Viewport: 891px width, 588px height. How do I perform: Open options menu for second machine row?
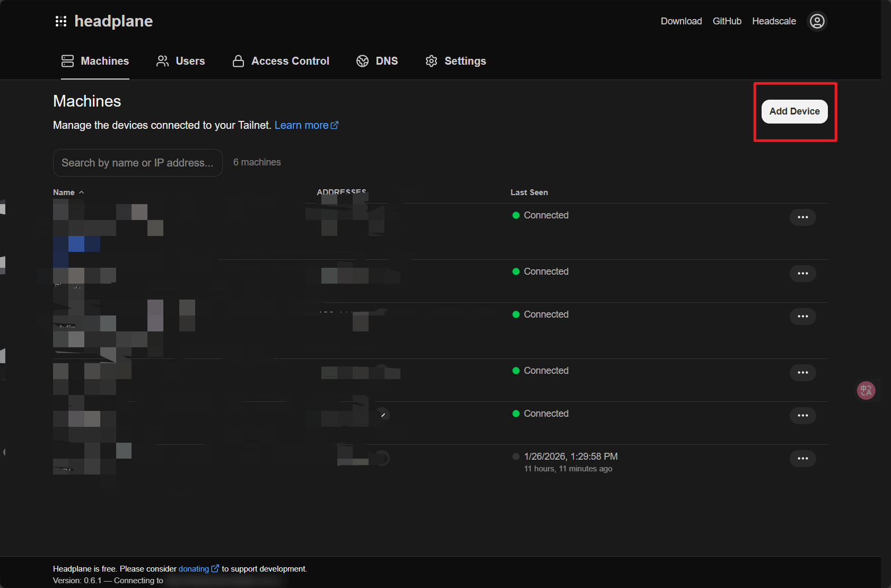802,274
